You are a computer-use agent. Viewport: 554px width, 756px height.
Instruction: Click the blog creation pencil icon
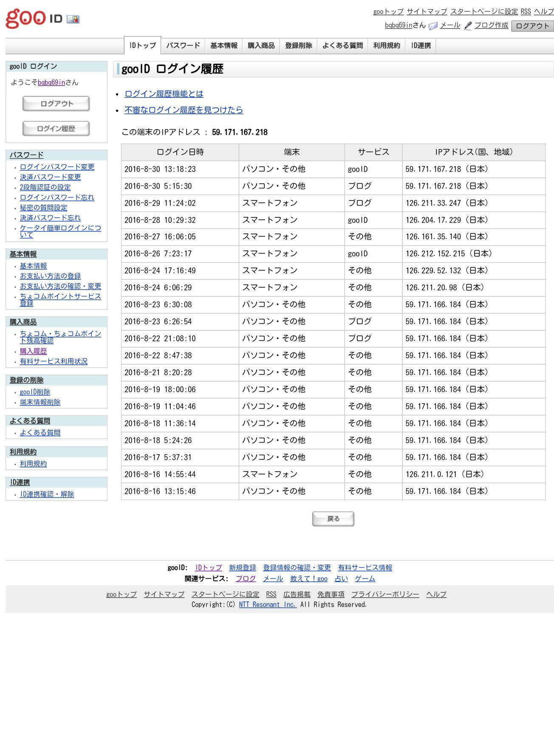(468, 26)
